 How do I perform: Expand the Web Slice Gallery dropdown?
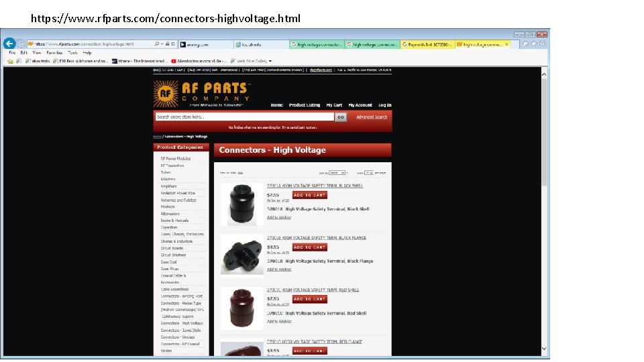click(270, 61)
